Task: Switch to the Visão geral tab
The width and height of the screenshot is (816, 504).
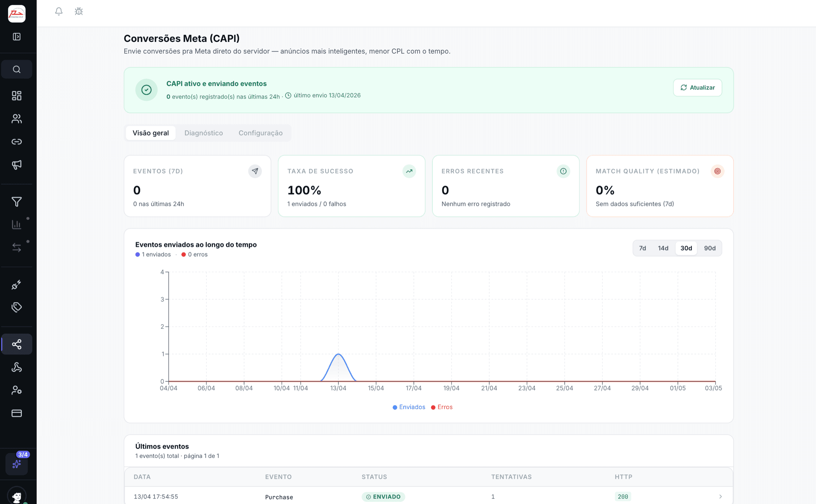Action: coord(150,133)
